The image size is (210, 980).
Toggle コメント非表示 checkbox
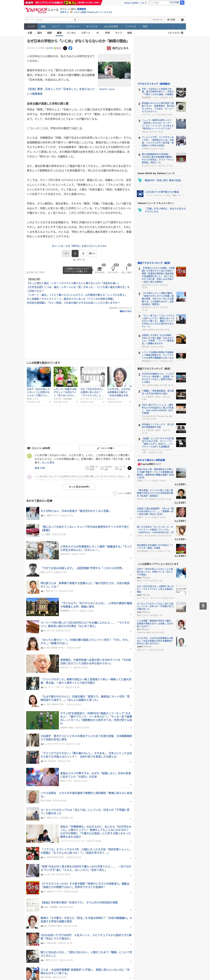115,493
